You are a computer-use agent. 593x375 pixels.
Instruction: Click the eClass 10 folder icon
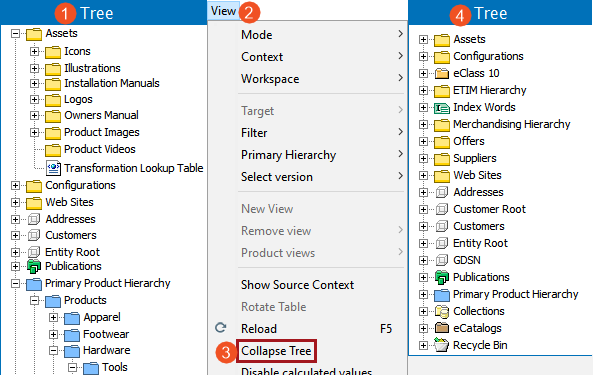(x=441, y=73)
